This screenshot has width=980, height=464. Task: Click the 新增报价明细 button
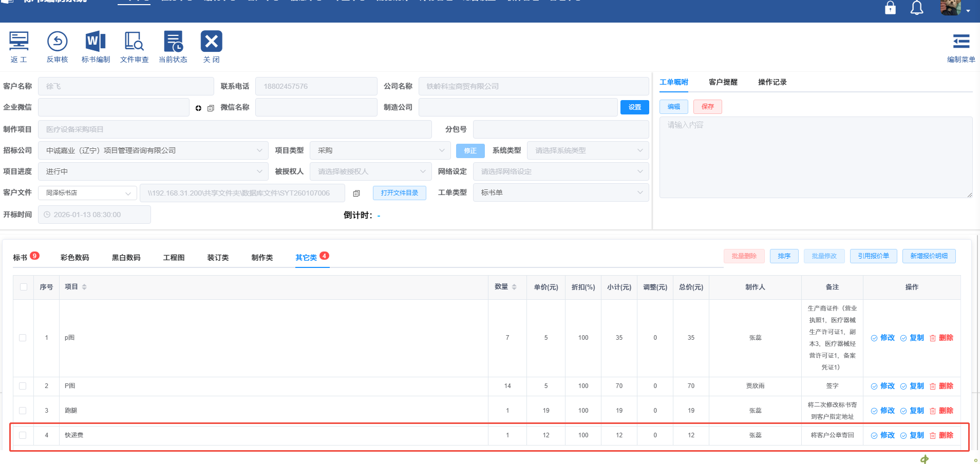pyautogui.click(x=929, y=256)
